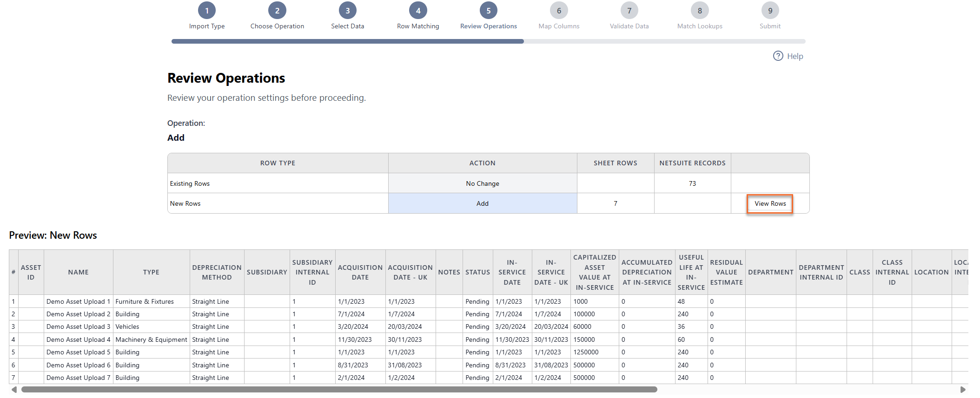Select step 8 Match Lookups circle
The image size is (980, 398).
700,11
